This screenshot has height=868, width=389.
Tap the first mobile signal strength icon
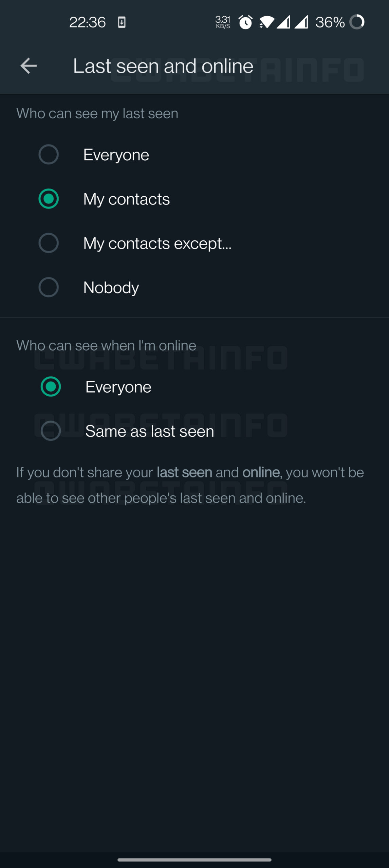[x=283, y=22]
